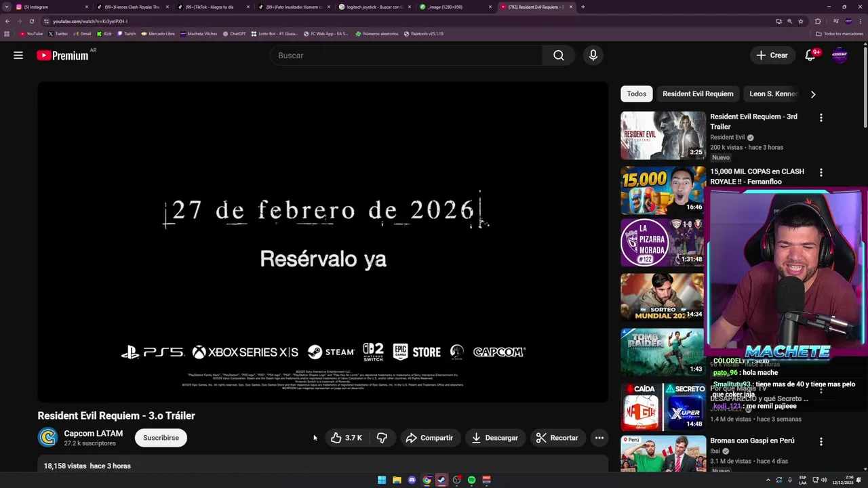Open taskbar volume control
The image size is (868, 488).
point(824,480)
